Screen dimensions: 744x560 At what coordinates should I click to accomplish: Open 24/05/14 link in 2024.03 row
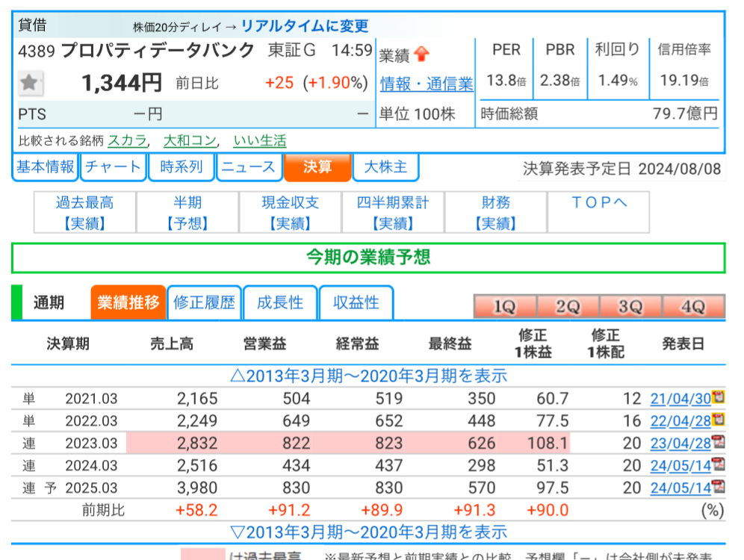click(681, 466)
